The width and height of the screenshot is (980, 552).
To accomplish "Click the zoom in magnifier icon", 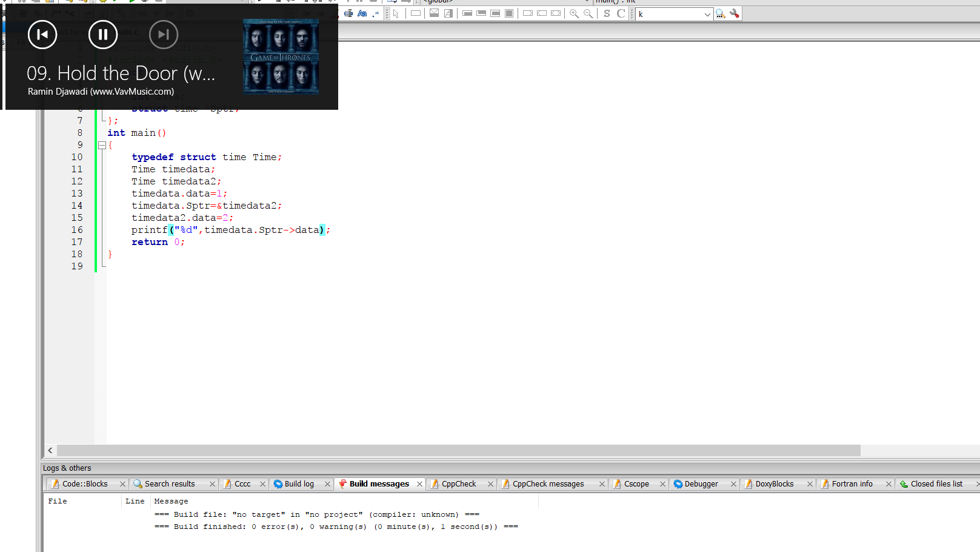I will (x=574, y=13).
